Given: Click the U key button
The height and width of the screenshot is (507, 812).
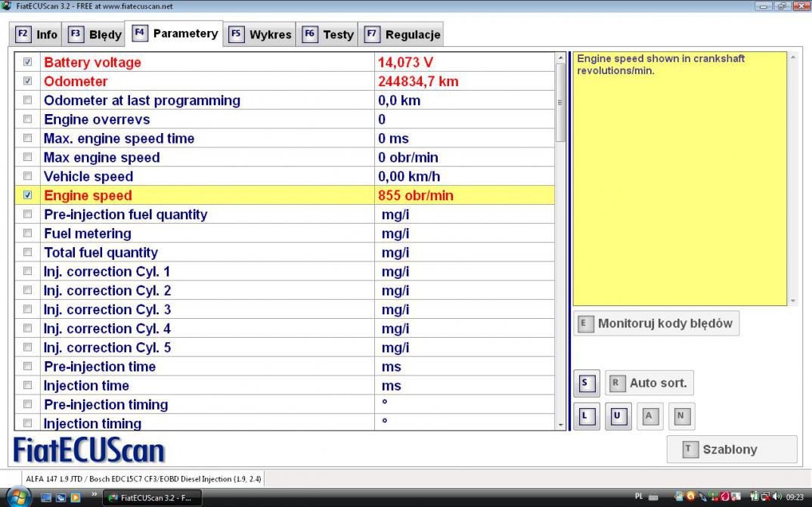Looking at the screenshot, I should point(618,416).
